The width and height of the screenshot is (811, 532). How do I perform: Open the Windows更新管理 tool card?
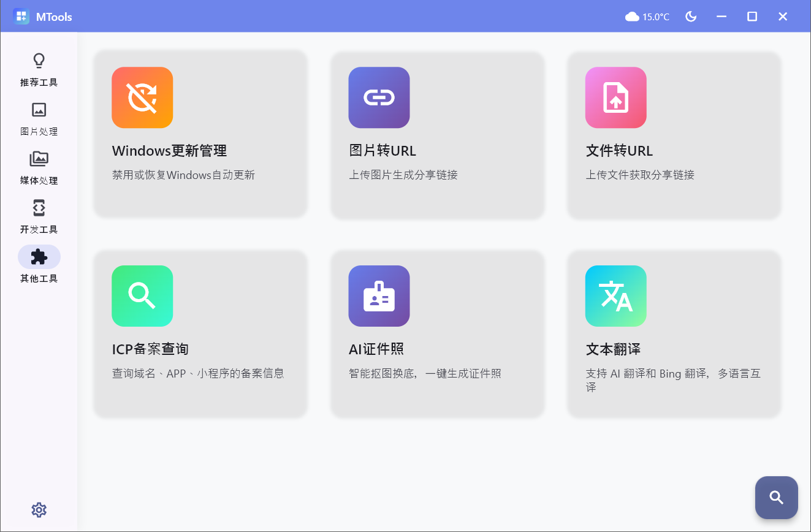coord(200,134)
